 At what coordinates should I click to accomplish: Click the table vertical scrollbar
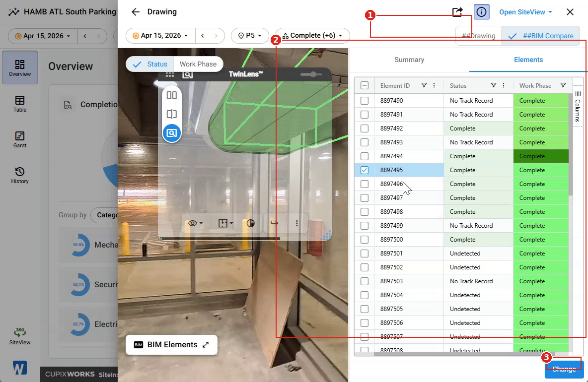571,144
